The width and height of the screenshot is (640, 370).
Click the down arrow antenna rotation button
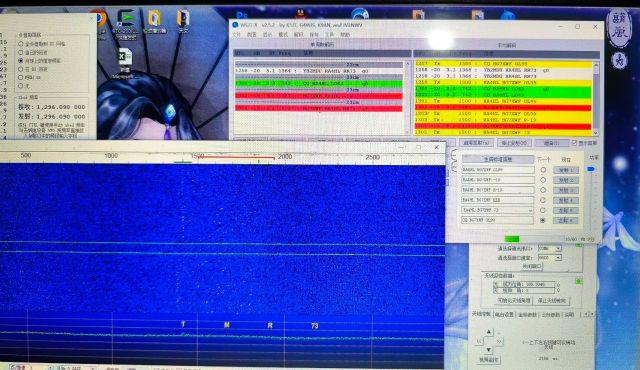(489, 350)
